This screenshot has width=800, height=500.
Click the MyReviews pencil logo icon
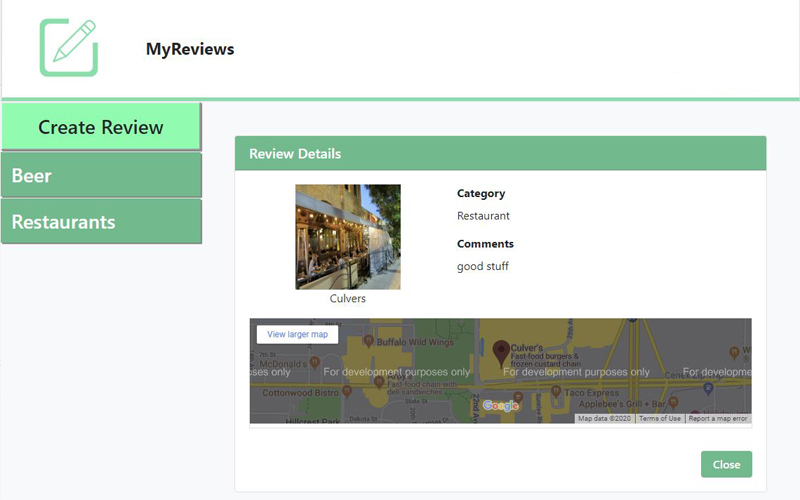69,47
